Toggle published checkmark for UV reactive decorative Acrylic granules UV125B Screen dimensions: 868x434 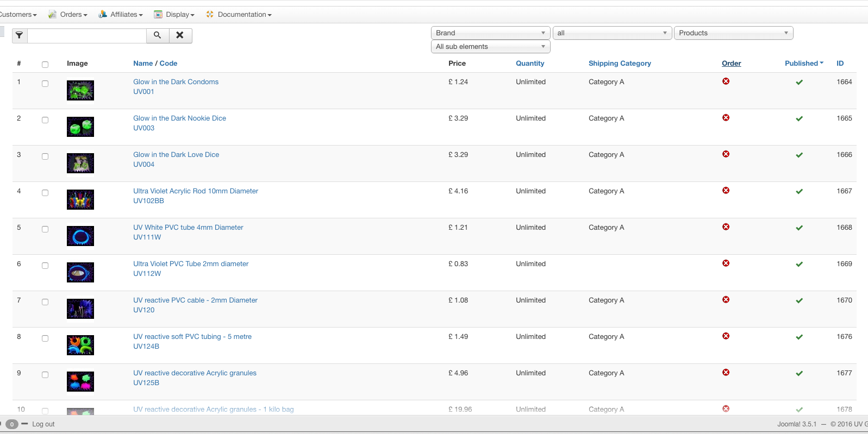(x=799, y=373)
